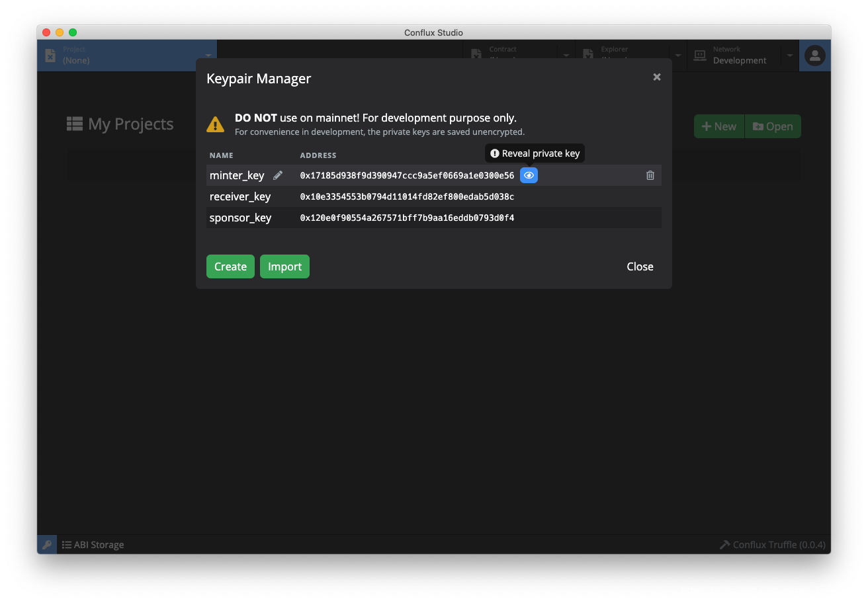Click the Network monitor icon
The width and height of the screenshot is (868, 603).
(x=699, y=56)
